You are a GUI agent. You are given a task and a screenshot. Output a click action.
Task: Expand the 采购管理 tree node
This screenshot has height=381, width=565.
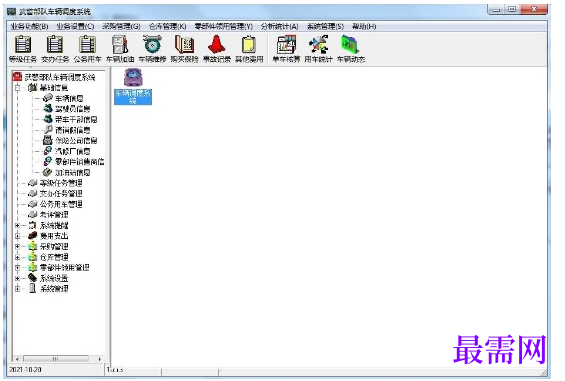pyautogui.click(x=17, y=247)
